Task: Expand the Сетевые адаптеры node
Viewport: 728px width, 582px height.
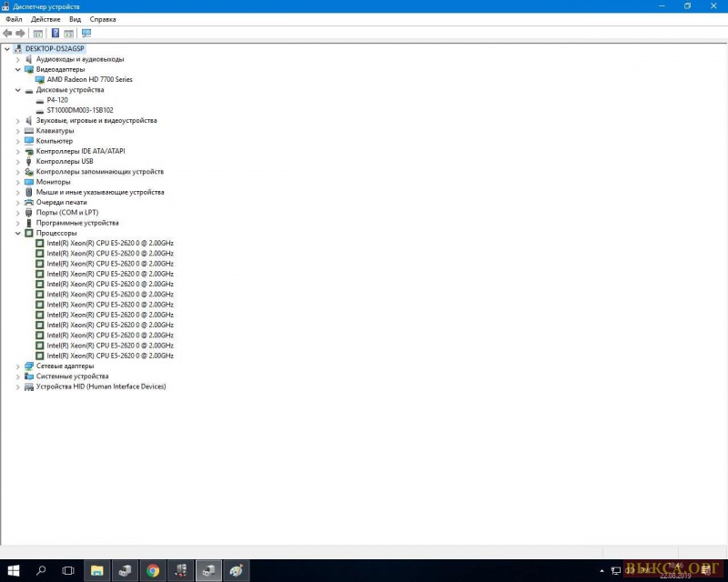Action: tap(18, 366)
